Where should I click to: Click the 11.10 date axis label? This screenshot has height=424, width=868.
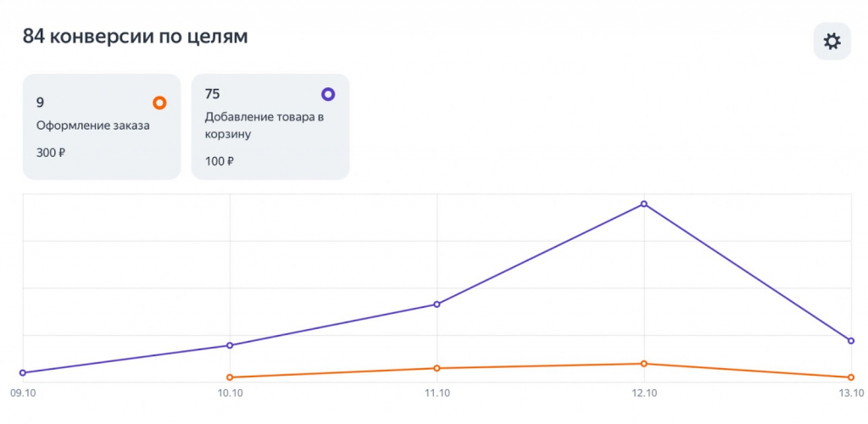click(437, 393)
